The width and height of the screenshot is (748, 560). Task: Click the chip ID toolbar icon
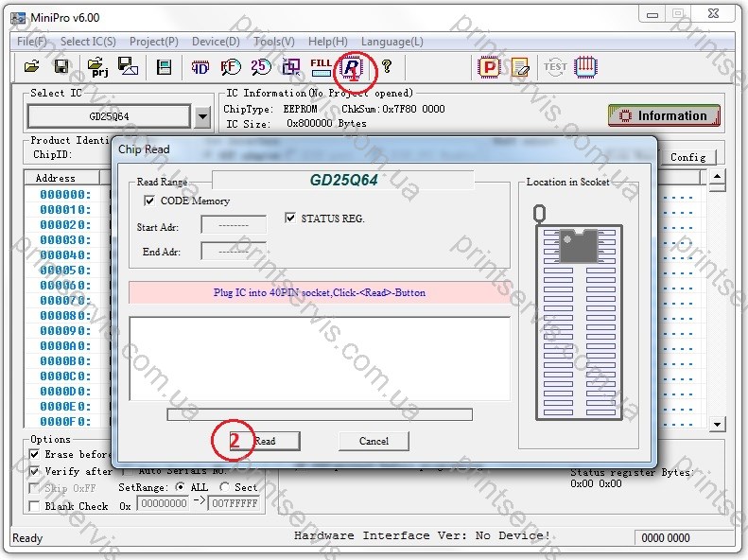tap(200, 67)
